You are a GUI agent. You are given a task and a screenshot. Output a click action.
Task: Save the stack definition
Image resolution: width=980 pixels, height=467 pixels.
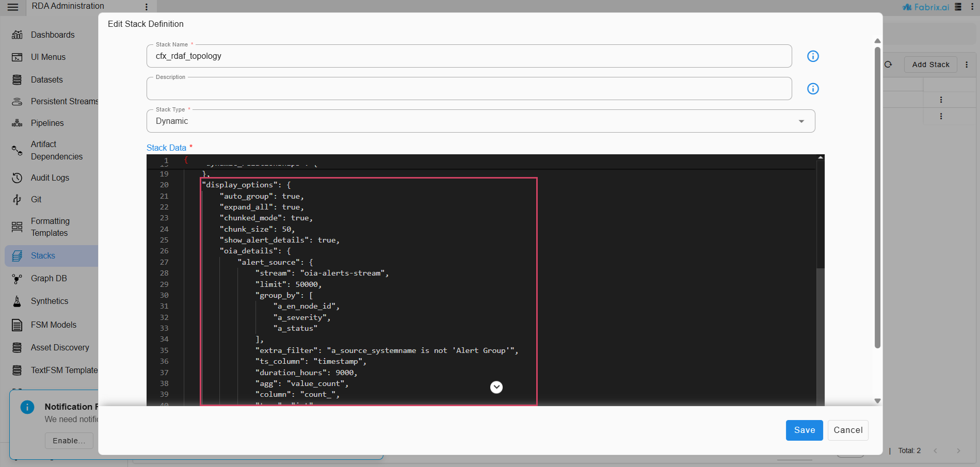click(x=805, y=430)
